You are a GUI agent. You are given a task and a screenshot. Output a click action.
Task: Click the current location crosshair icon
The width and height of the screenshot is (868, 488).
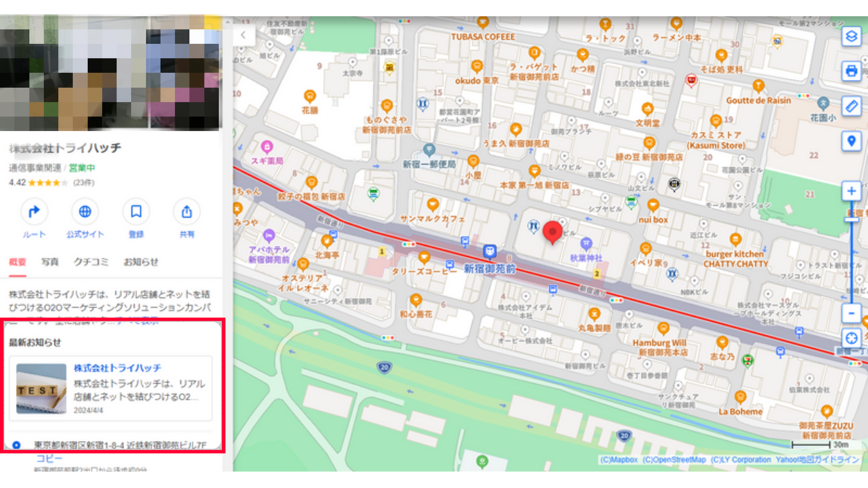[851, 338]
